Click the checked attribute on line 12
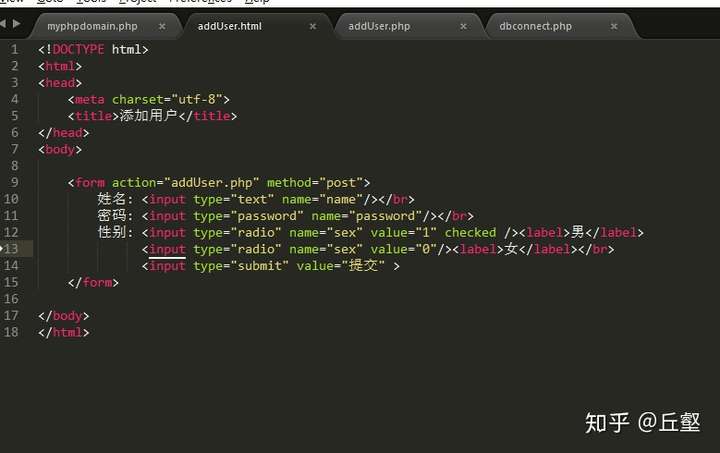This screenshot has height=453, width=720. point(470,232)
